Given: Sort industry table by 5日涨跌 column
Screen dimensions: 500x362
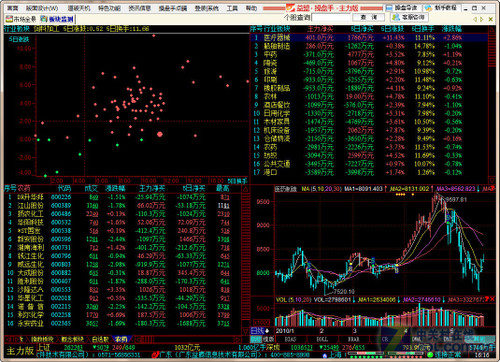Looking at the screenshot, I should (x=392, y=29).
